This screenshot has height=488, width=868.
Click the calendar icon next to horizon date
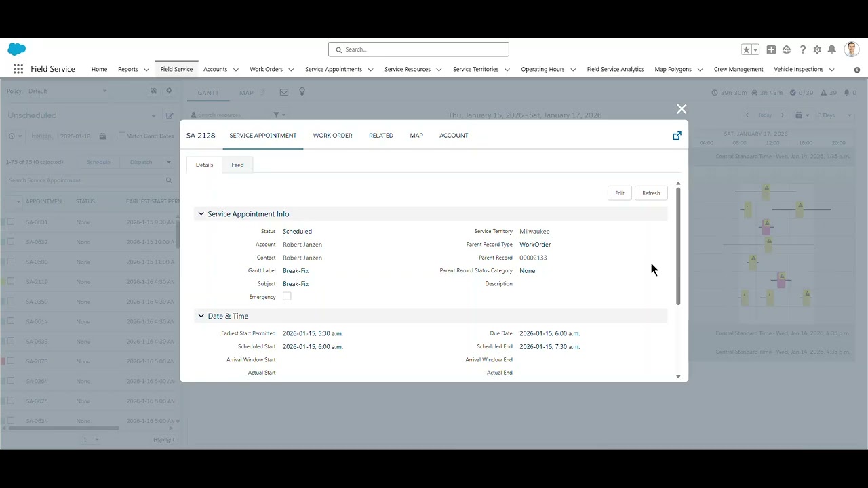coord(102,136)
